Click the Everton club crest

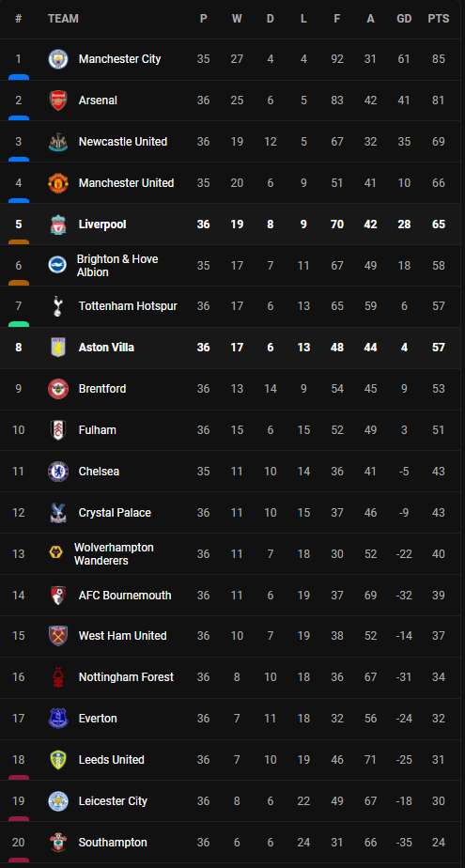[x=58, y=719]
